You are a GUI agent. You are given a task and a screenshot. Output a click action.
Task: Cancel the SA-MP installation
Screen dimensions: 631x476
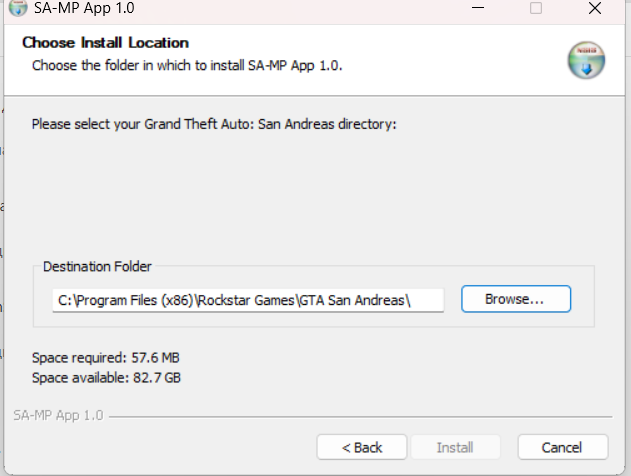[561, 447]
